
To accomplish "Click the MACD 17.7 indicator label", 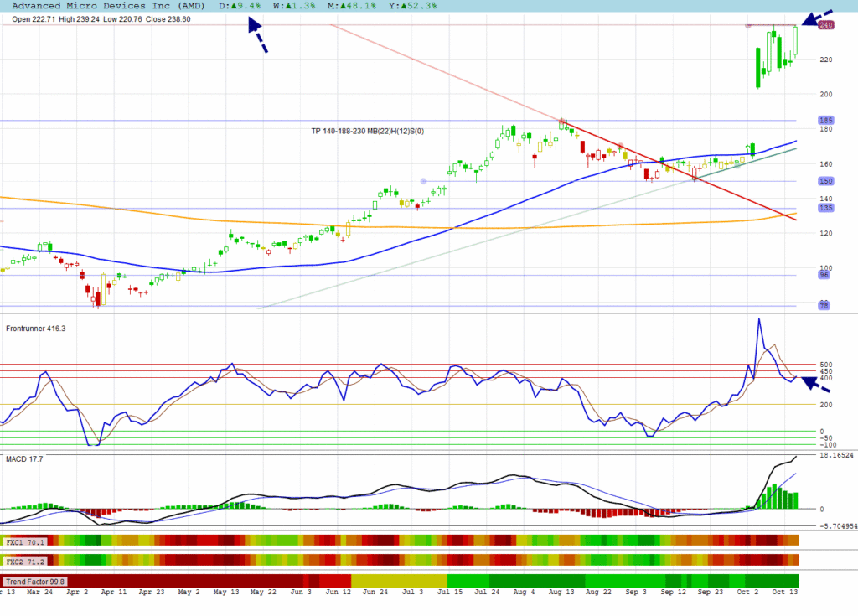I will coord(24,459).
